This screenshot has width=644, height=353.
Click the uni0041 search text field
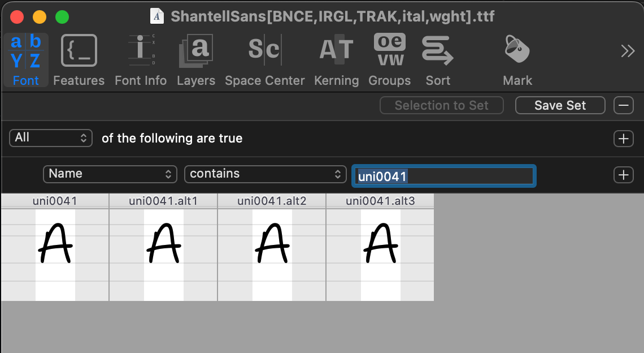point(443,175)
